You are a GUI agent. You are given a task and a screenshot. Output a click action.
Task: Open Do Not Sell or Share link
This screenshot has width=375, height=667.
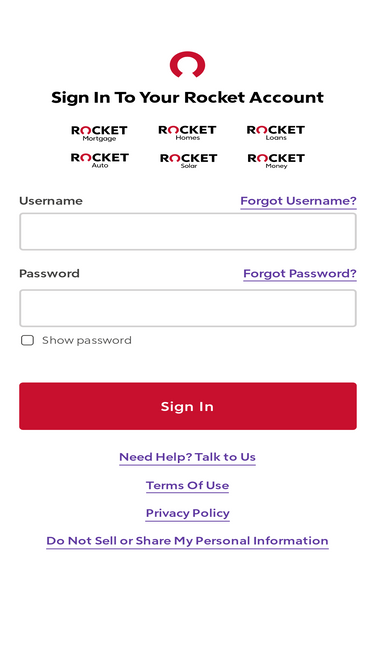coord(188,541)
